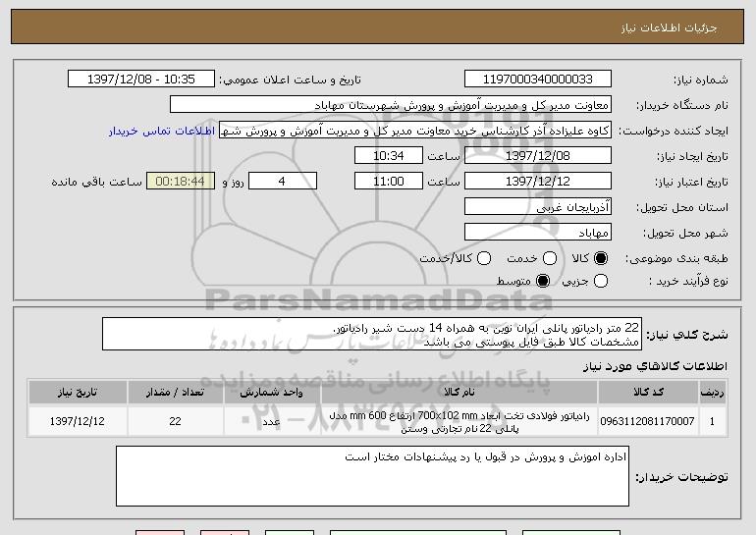Select the کالا radio button

click(601, 258)
